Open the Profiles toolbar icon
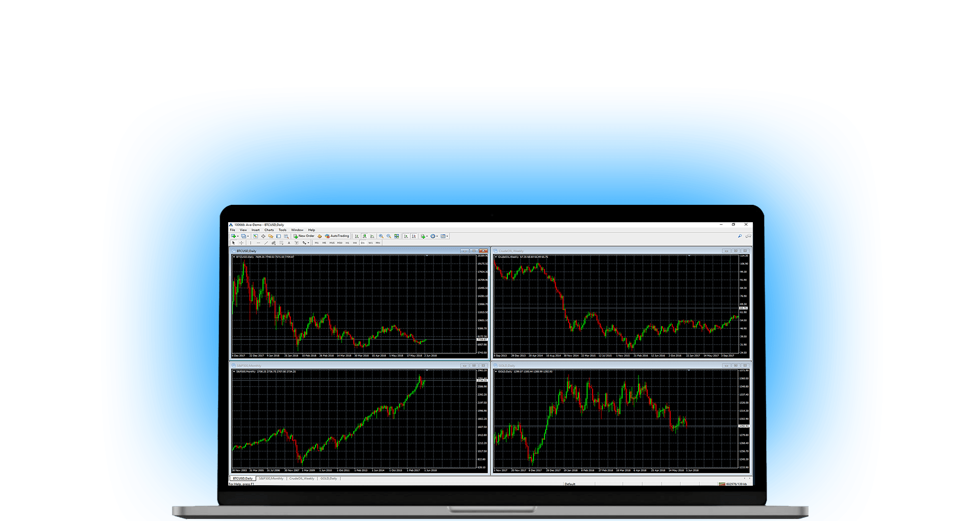 click(243, 236)
